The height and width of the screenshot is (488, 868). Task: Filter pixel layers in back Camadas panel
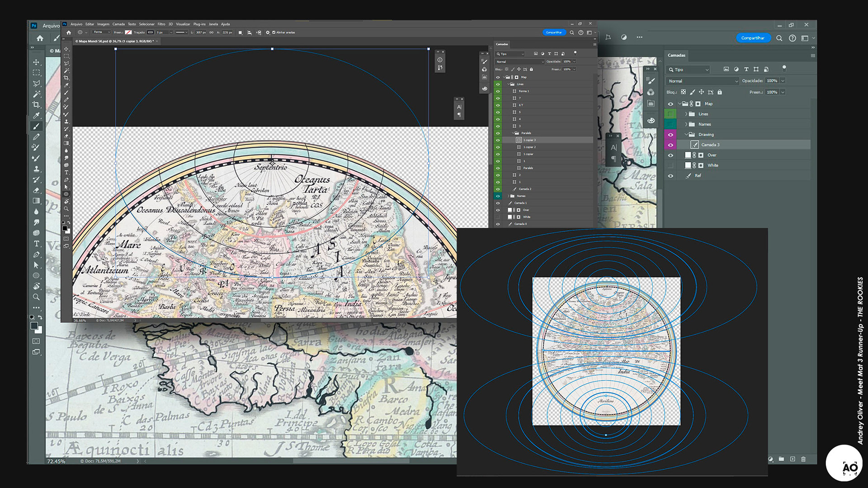pyautogui.click(x=726, y=69)
